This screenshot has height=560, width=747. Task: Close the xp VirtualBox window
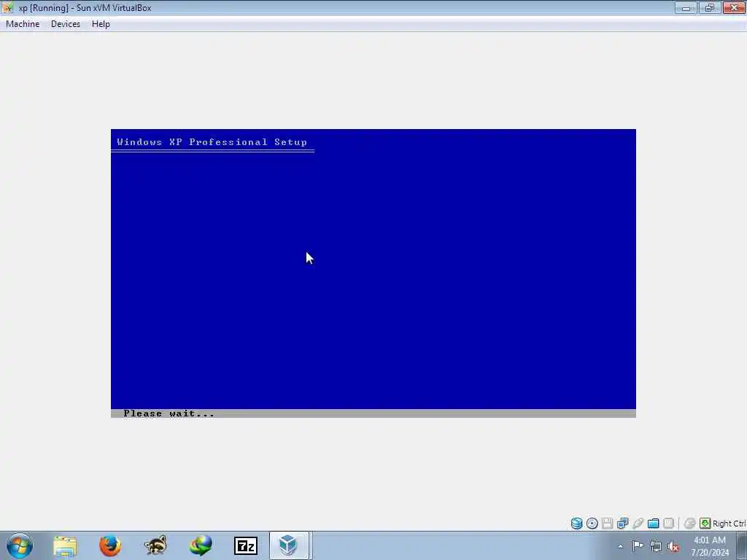pos(734,7)
